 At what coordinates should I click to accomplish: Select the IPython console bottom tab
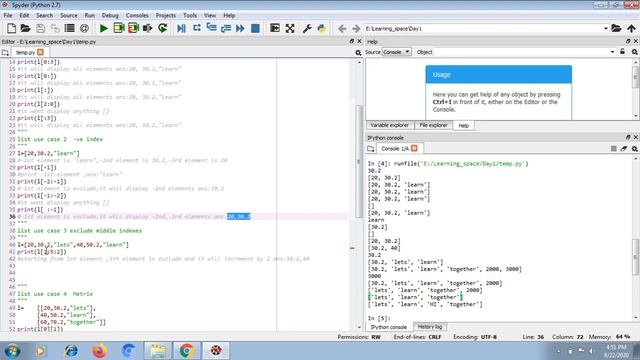(389, 327)
